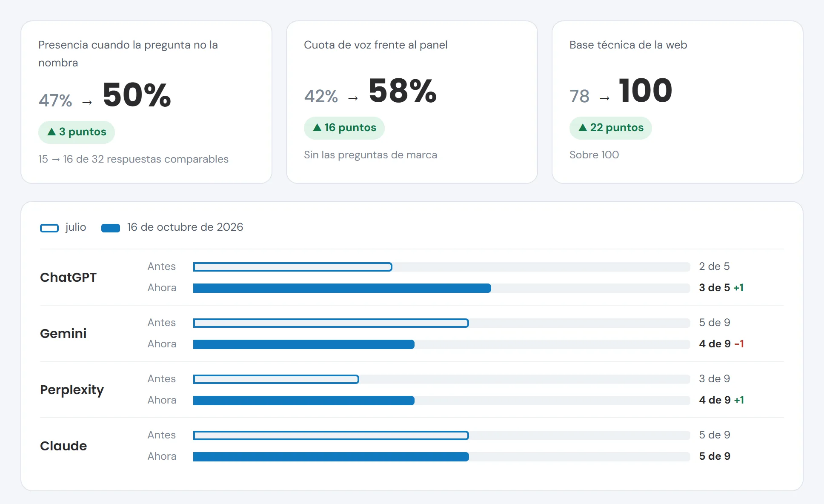The image size is (824, 504).
Task: Click the '16 puntos' increase badge
Action: click(344, 128)
